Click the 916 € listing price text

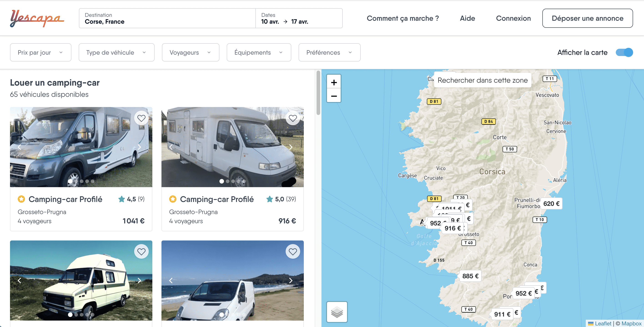coord(287,221)
